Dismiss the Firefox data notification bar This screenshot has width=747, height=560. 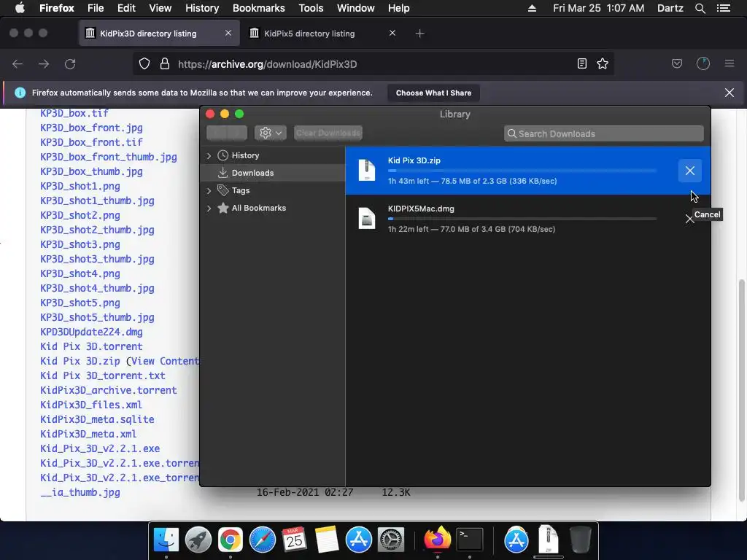729,93
